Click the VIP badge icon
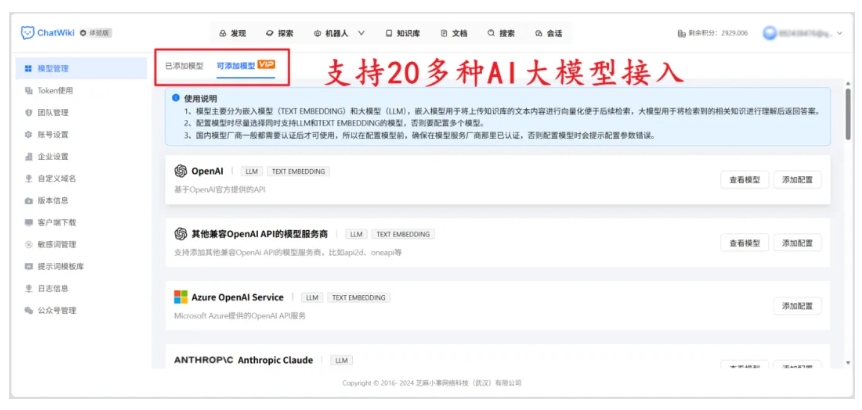The height and width of the screenshot is (410, 862). tap(266, 64)
